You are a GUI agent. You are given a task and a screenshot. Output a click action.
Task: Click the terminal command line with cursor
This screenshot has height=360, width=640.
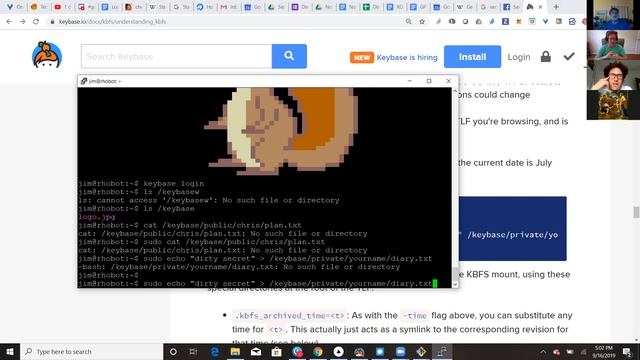pos(259,283)
